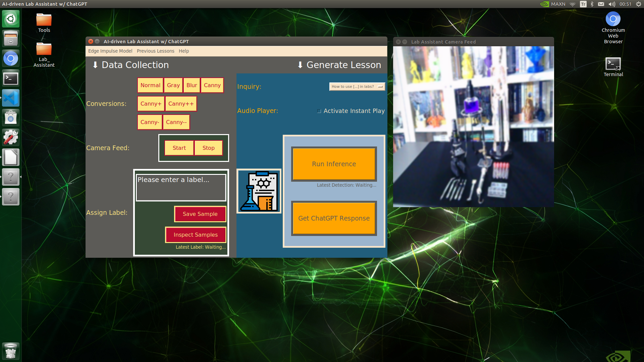This screenshot has width=644, height=362.
Task: Open the Previous Lessons menu
Action: 155,51
